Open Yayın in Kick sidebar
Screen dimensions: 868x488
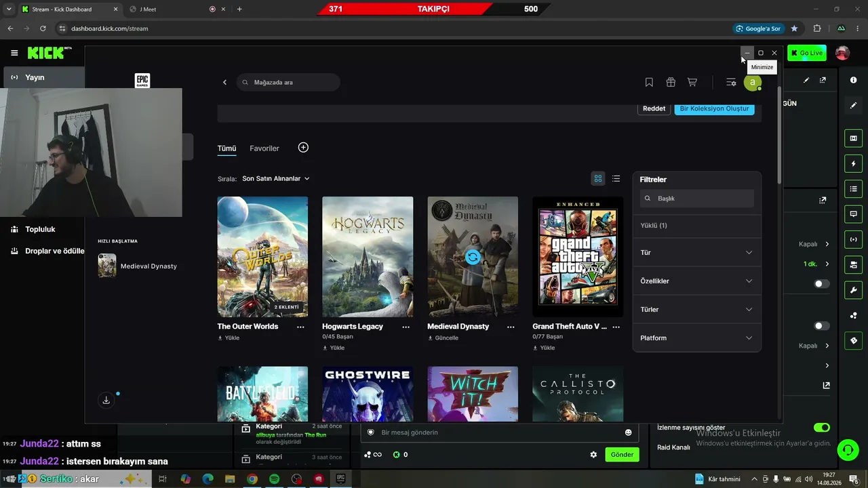click(43, 77)
